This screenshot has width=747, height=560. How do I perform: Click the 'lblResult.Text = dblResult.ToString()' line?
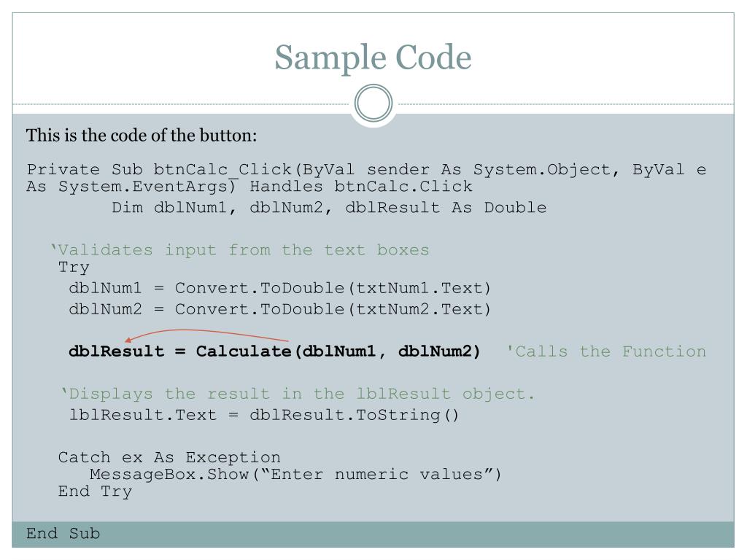click(x=264, y=415)
